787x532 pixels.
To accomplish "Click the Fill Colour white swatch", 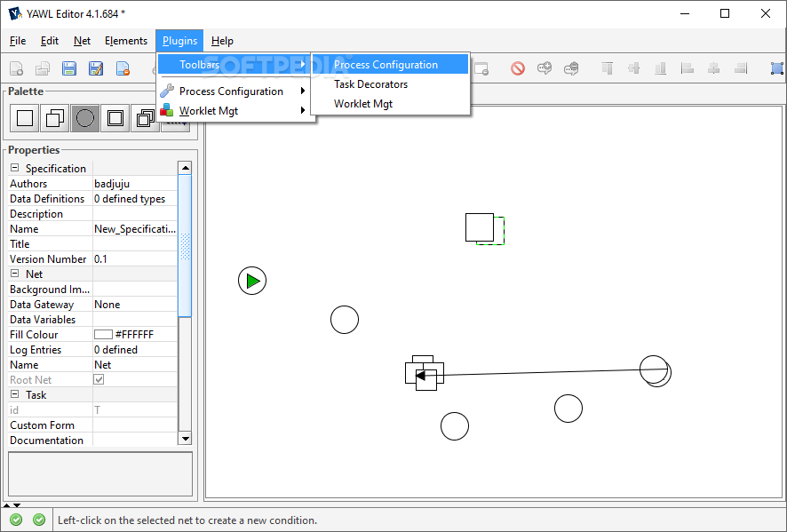I will coord(103,334).
